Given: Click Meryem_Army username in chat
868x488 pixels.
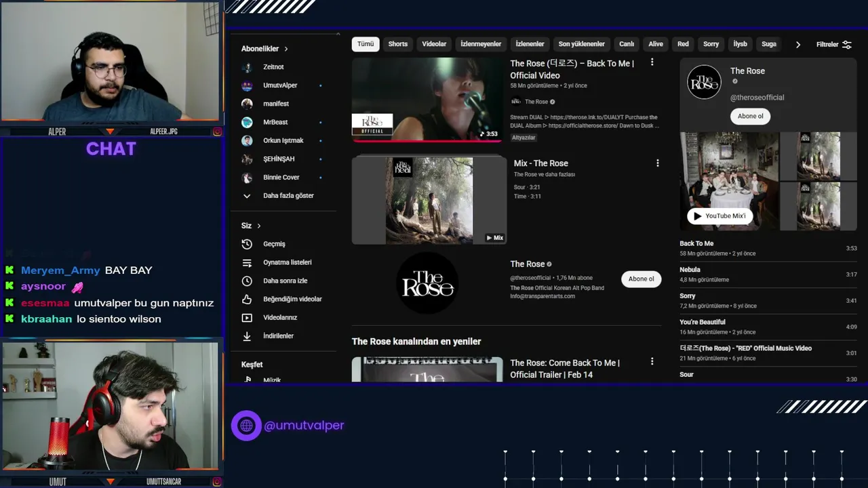Looking at the screenshot, I should click(x=60, y=270).
